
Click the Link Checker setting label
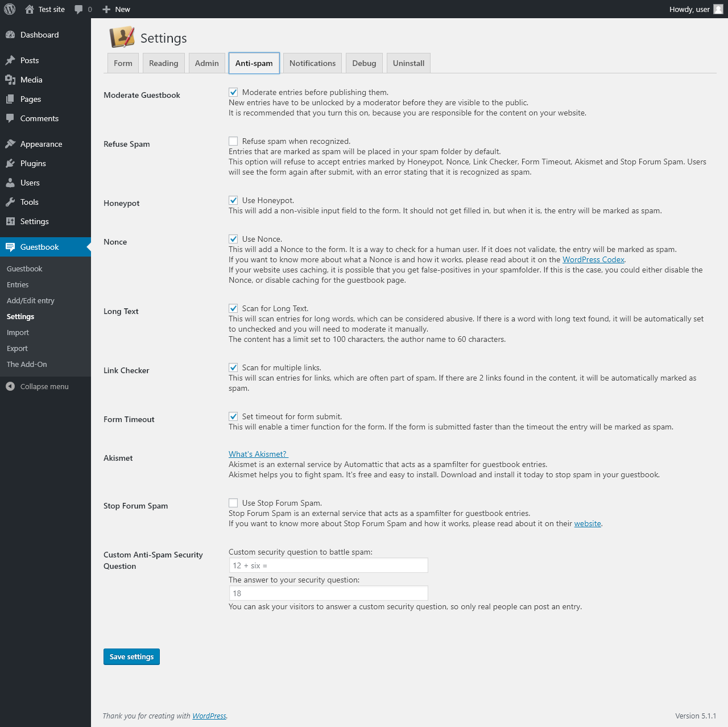pyautogui.click(x=126, y=370)
